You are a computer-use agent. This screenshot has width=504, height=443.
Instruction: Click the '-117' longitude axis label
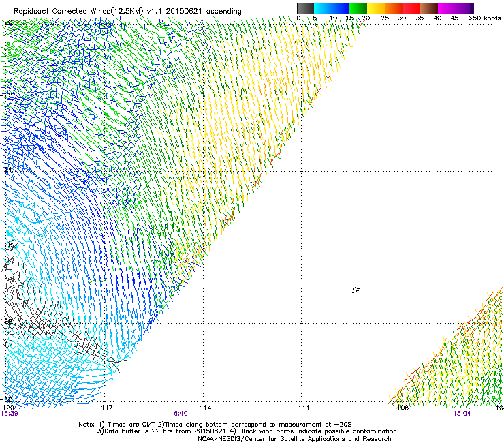click(x=104, y=408)
